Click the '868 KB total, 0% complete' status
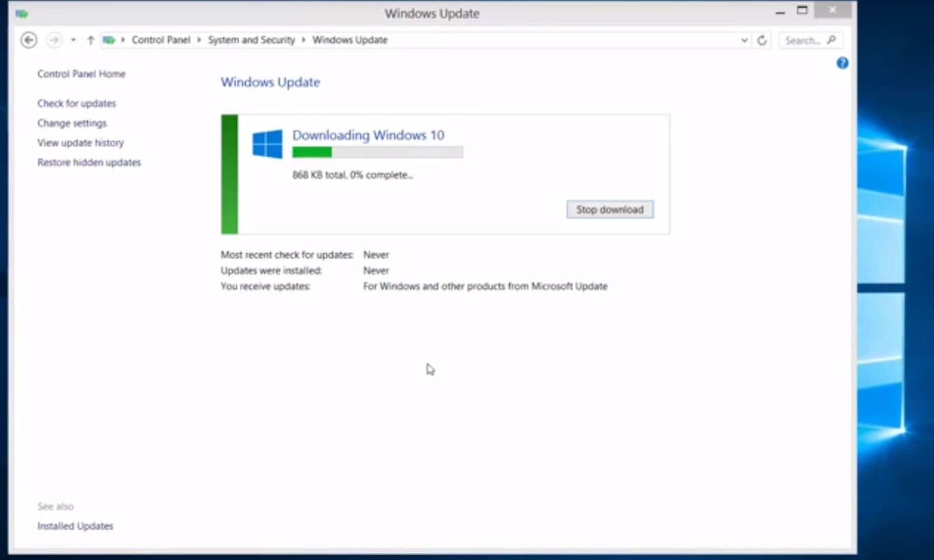The image size is (934, 560). (x=353, y=175)
